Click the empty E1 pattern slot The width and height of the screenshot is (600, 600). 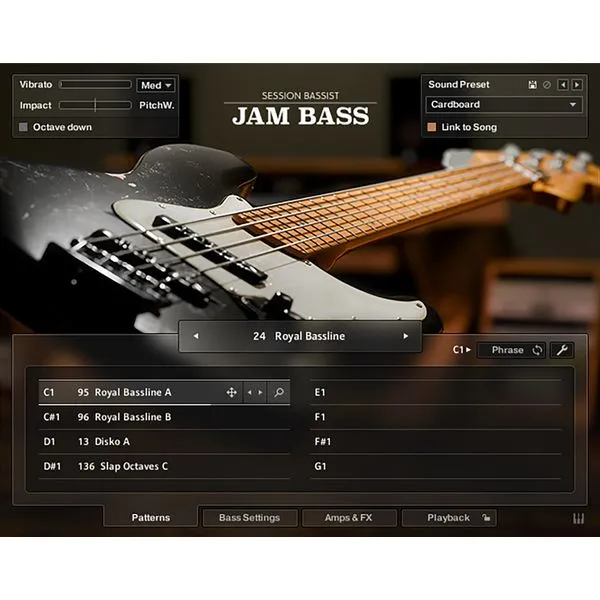435,392
